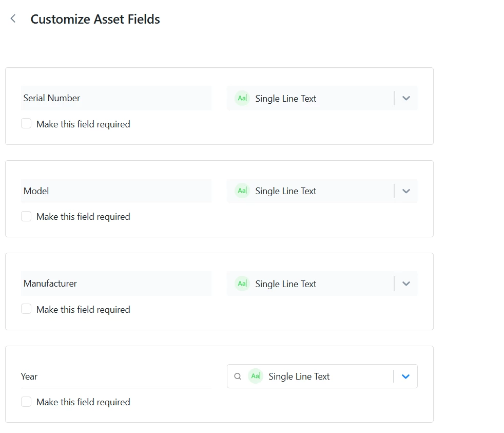Make the Model field required

point(26,217)
